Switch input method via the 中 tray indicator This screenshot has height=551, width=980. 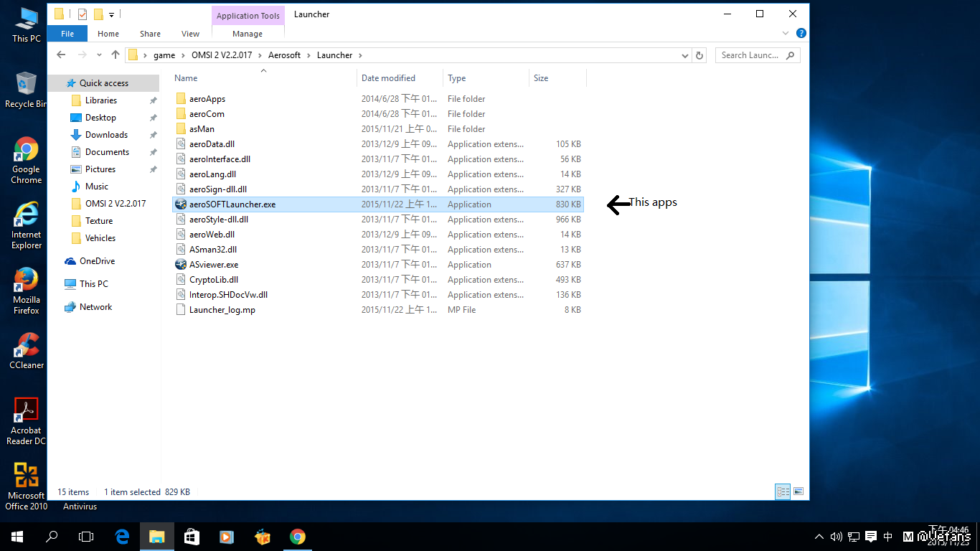coord(888,537)
